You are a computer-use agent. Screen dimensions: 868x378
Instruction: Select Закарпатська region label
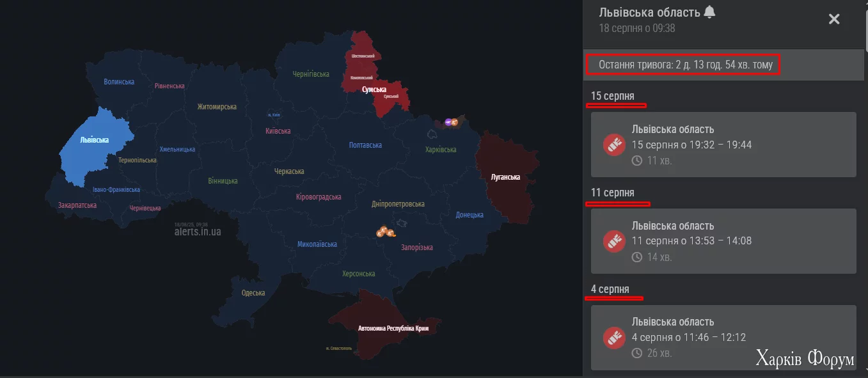pyautogui.click(x=77, y=205)
